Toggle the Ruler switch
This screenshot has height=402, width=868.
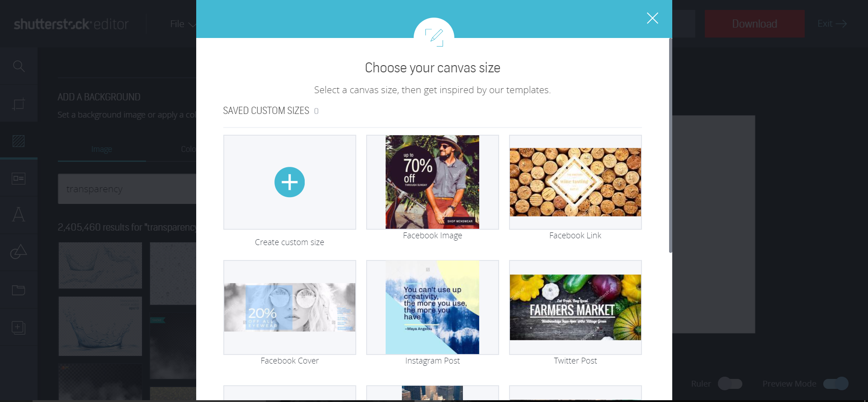pos(730,384)
